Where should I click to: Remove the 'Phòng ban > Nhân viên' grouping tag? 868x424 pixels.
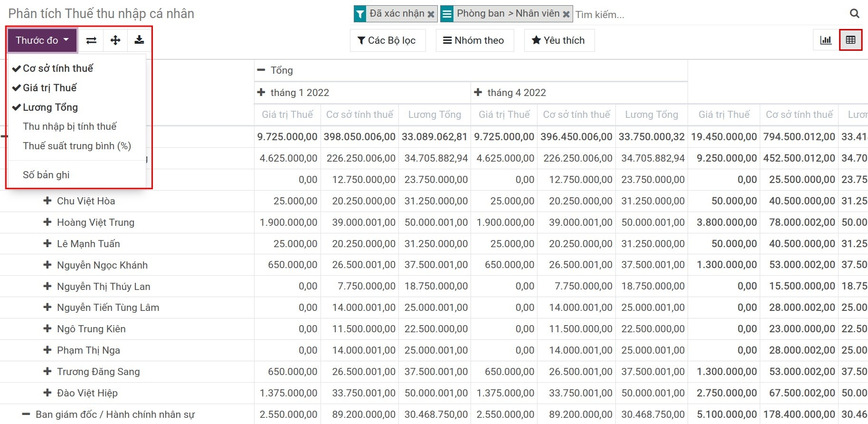(x=566, y=14)
